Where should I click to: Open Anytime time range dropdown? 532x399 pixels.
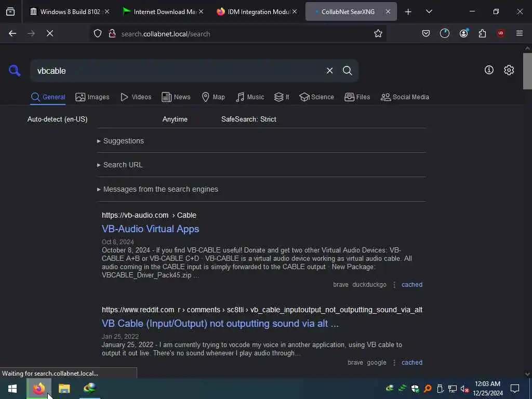pos(175,119)
